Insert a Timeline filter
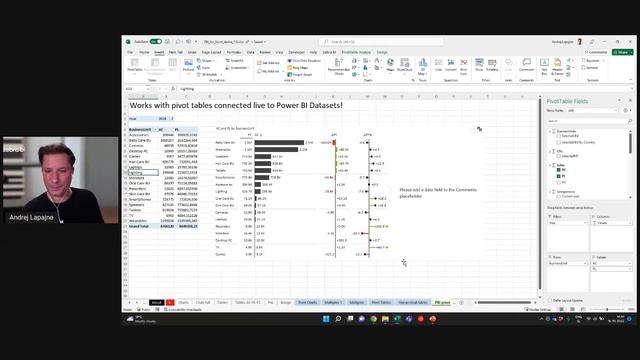The image size is (640, 360). 492,64
